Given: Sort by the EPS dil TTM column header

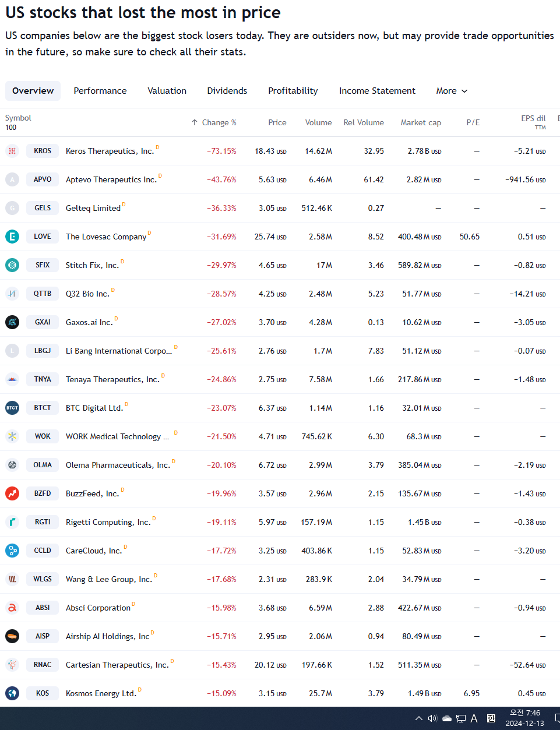Looking at the screenshot, I should (x=533, y=122).
